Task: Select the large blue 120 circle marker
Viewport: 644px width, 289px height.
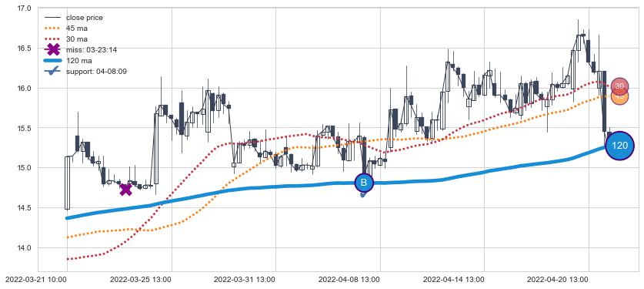Action: coord(620,146)
